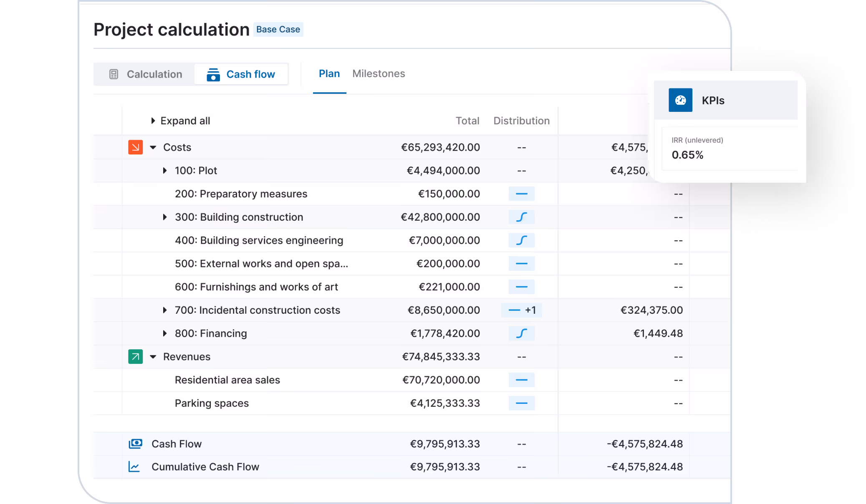The width and height of the screenshot is (866, 504).
Task: Click the green Revenues arrow icon
Action: 135,357
